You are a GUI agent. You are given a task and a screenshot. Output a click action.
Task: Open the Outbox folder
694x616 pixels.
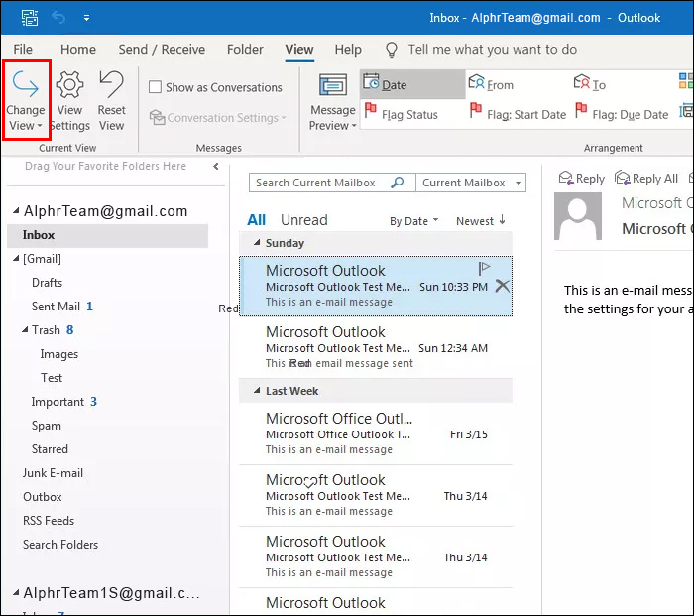point(42,497)
